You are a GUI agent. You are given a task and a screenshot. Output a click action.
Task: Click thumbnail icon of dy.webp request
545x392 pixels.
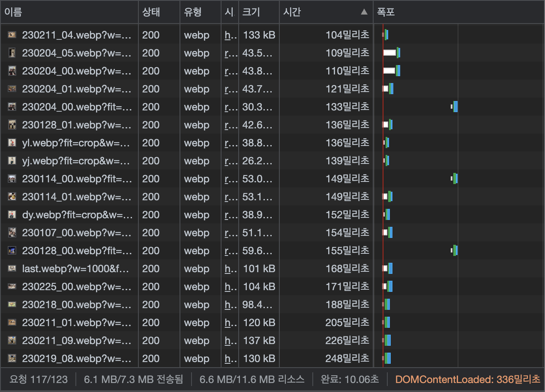pos(12,215)
